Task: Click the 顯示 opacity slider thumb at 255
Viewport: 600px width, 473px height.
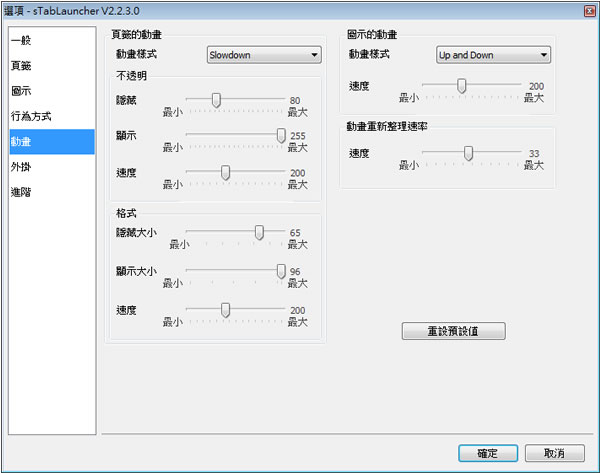Action: pos(281,135)
